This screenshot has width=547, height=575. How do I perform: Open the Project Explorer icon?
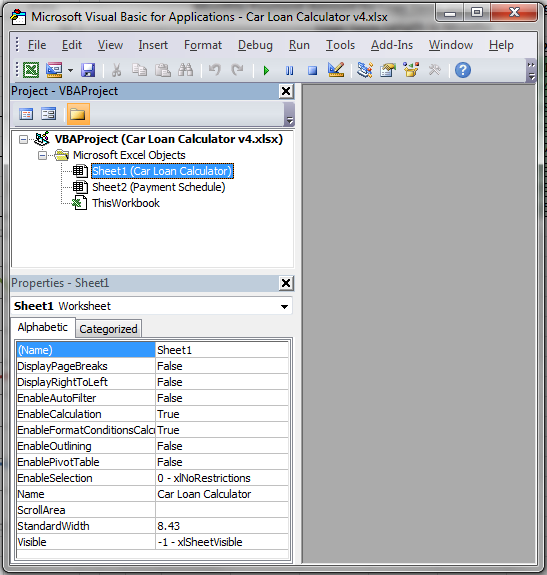point(365,70)
